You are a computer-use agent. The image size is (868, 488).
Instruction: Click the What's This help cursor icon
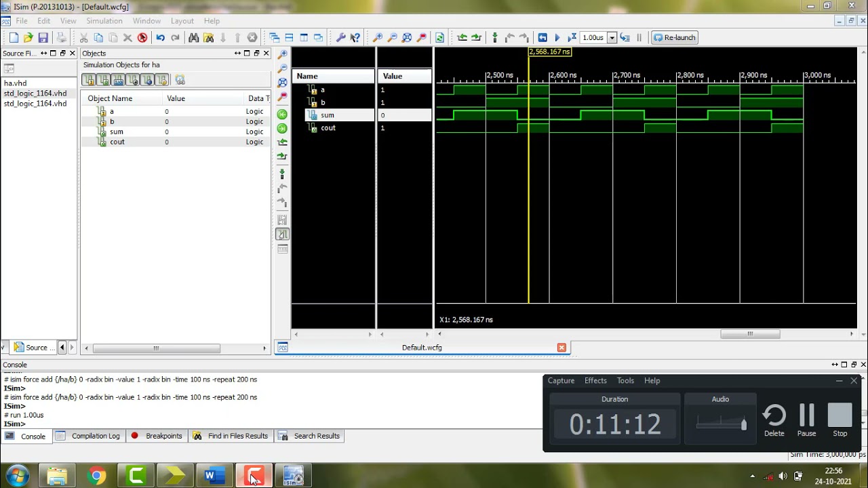355,38
